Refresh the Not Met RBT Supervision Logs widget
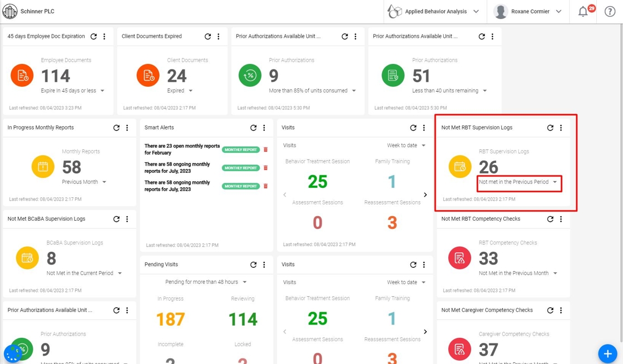 [x=550, y=128]
